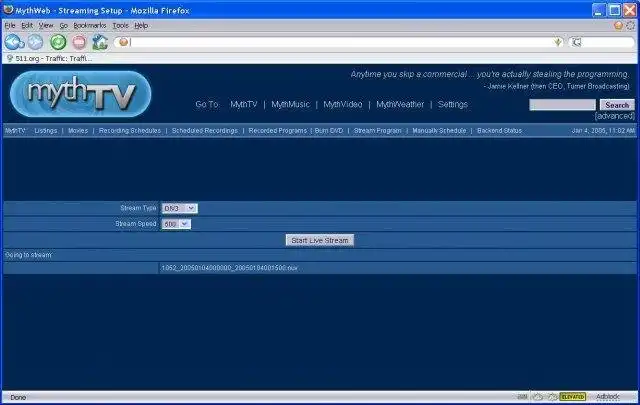Go to MythMusic section
This screenshot has width=640, height=405.
point(290,105)
